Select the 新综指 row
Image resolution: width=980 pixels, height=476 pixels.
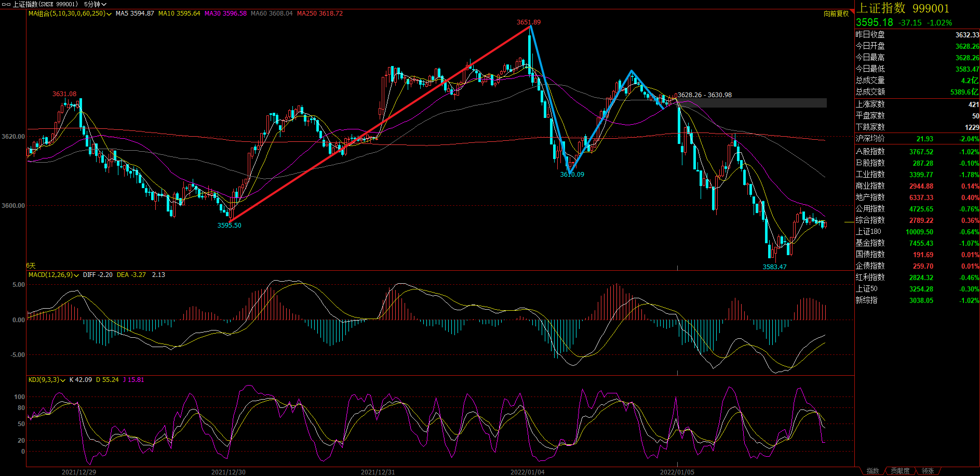(x=917, y=300)
